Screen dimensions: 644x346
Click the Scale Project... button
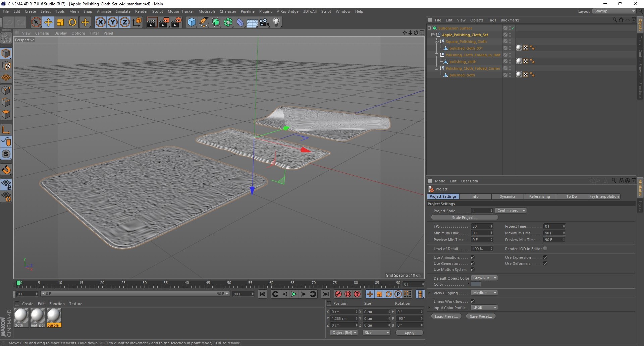point(464,218)
